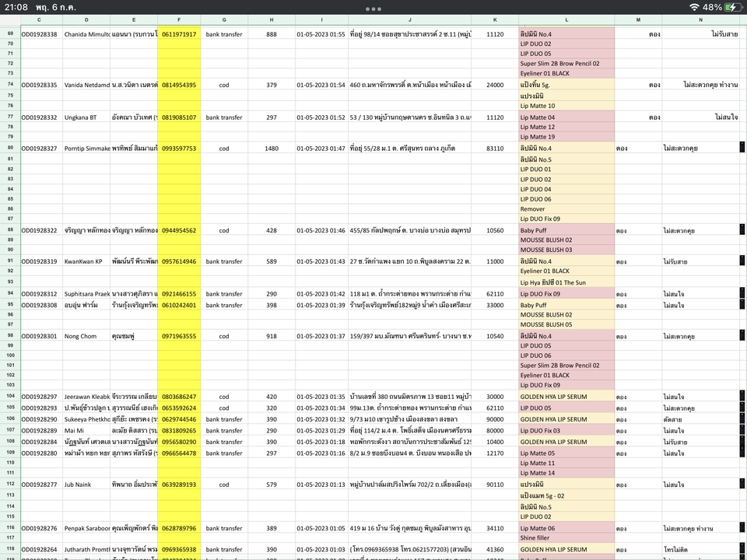Select the name cell Vanida Netdamd

click(x=86, y=85)
